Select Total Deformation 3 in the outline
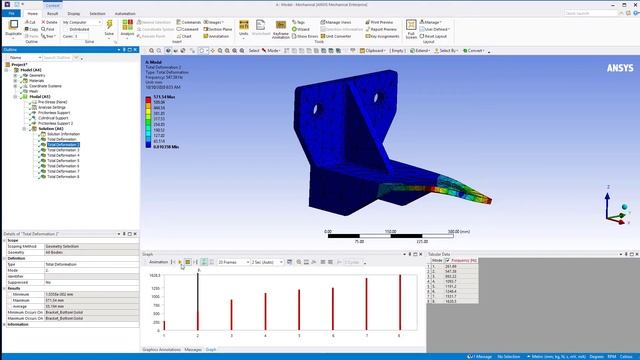The width and height of the screenshot is (640, 360). click(63, 150)
